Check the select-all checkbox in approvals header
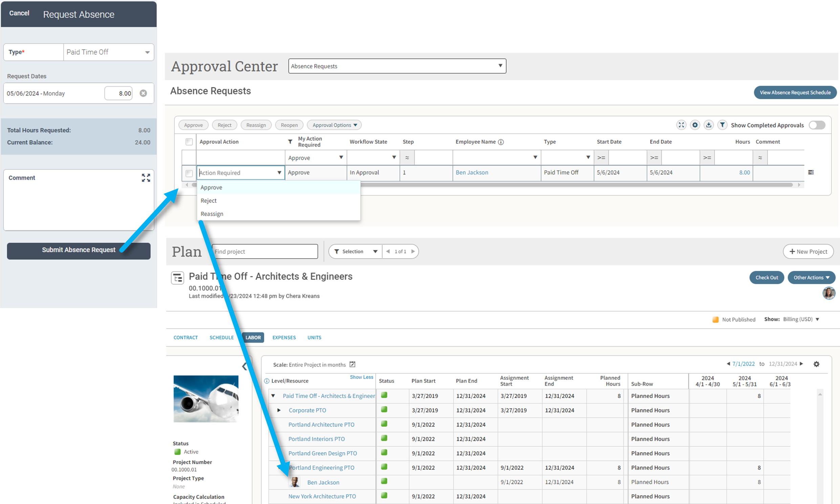The width and height of the screenshot is (840, 504). pos(189,142)
